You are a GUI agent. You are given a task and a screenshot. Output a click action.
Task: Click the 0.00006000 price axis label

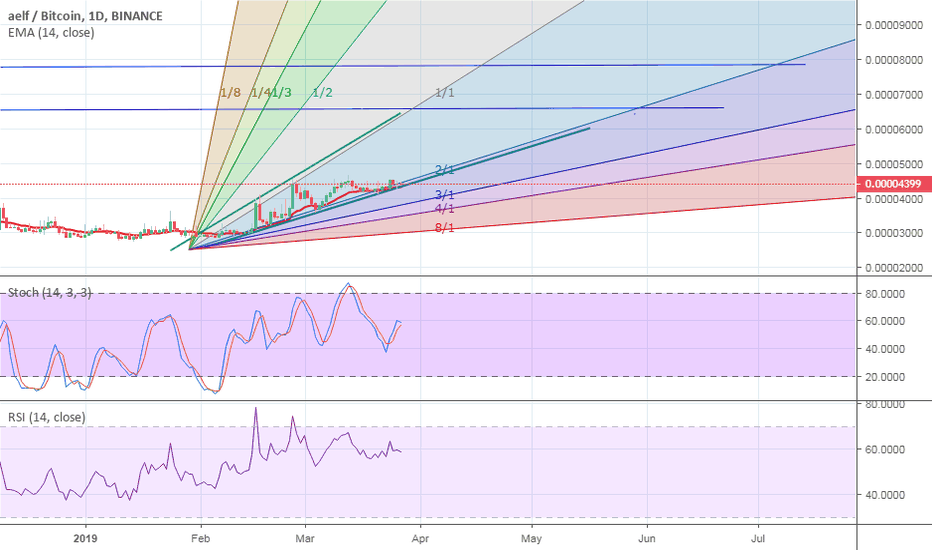coord(894,129)
